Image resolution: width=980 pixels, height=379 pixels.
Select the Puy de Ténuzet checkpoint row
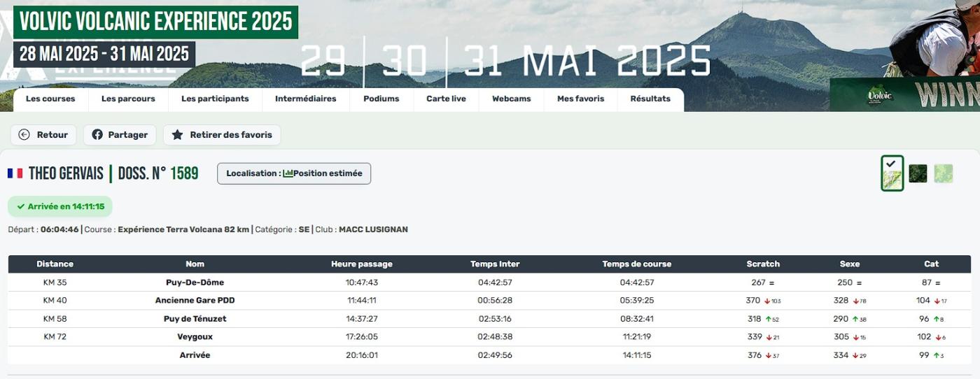coord(195,319)
